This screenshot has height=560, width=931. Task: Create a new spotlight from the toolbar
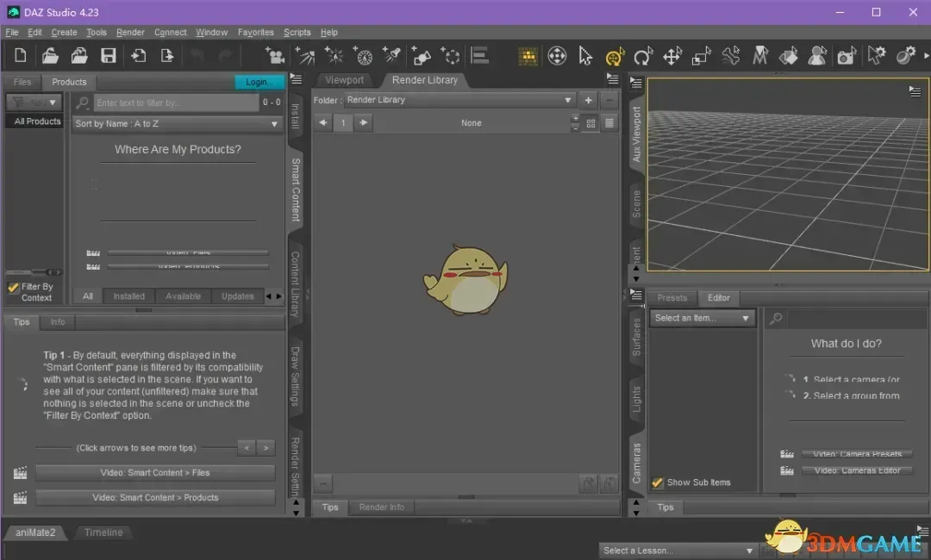pos(391,55)
